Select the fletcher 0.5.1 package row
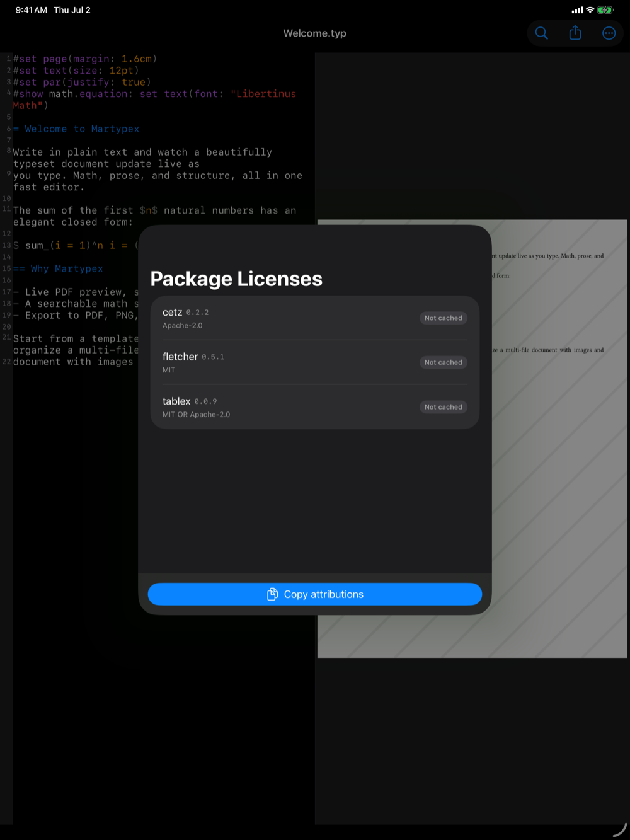The width and height of the screenshot is (630, 840). coord(315,362)
